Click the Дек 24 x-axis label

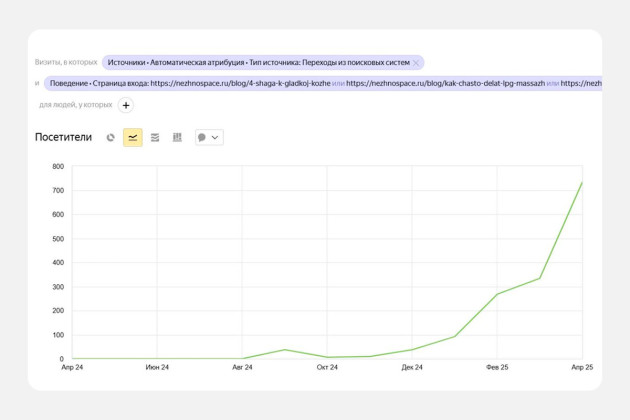tap(412, 368)
